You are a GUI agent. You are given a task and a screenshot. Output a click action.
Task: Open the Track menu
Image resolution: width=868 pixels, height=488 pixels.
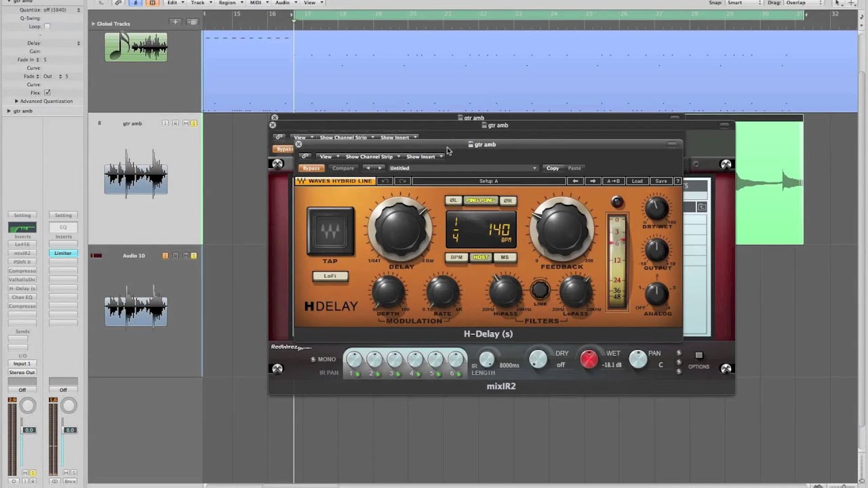(200, 3)
